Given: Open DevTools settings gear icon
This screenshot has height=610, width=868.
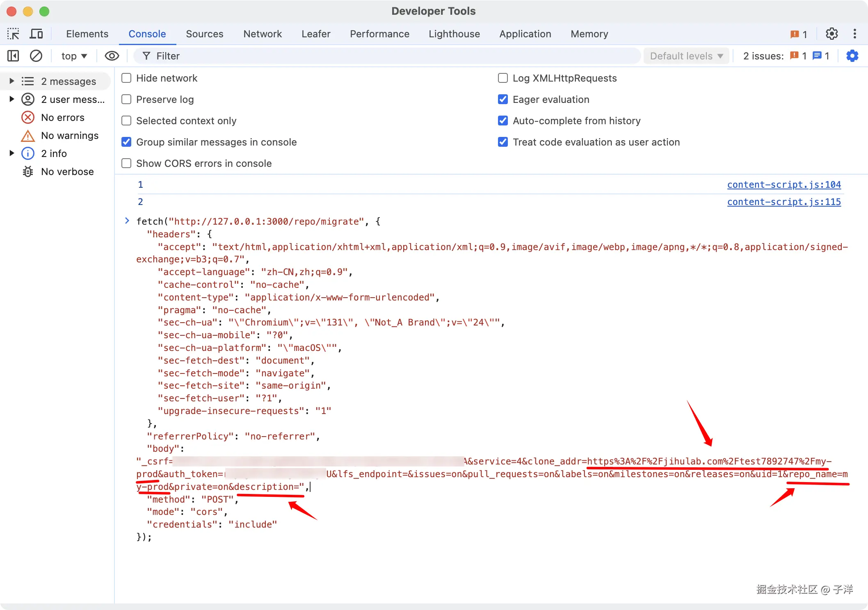Looking at the screenshot, I should click(831, 34).
